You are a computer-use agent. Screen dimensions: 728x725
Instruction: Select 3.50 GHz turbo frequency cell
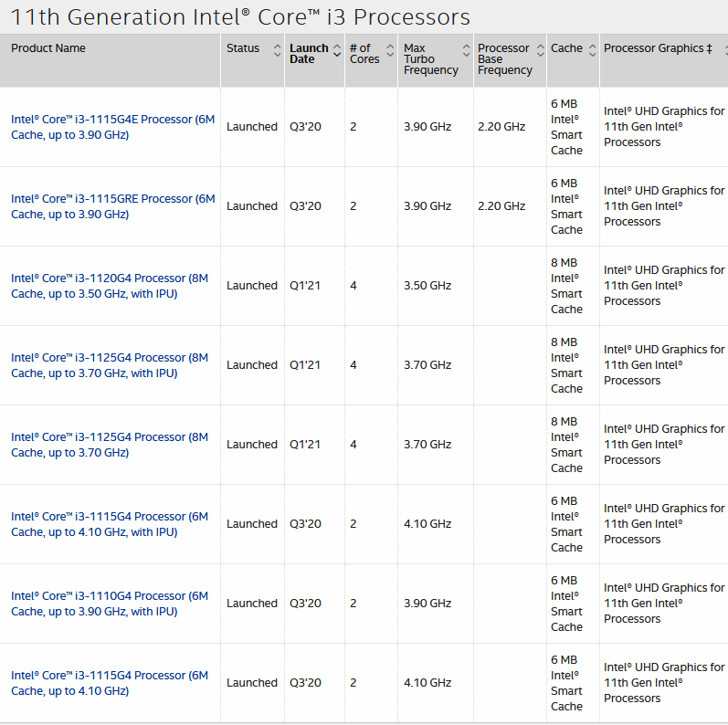click(x=427, y=286)
